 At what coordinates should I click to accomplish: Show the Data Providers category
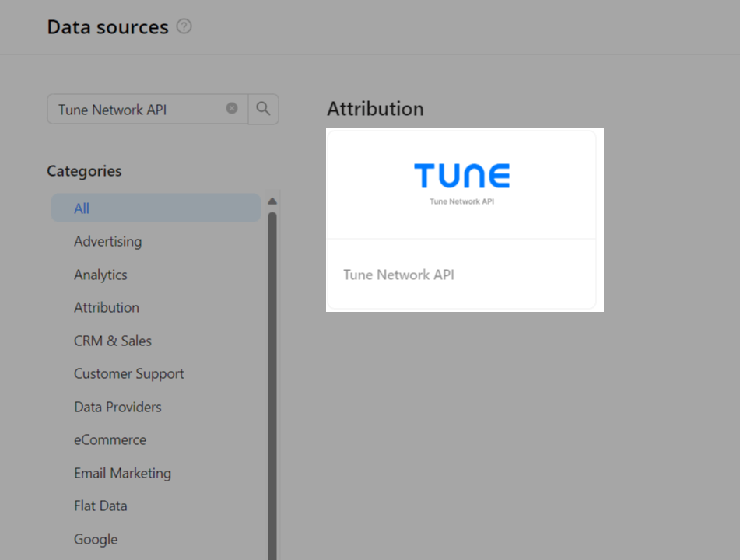(118, 407)
